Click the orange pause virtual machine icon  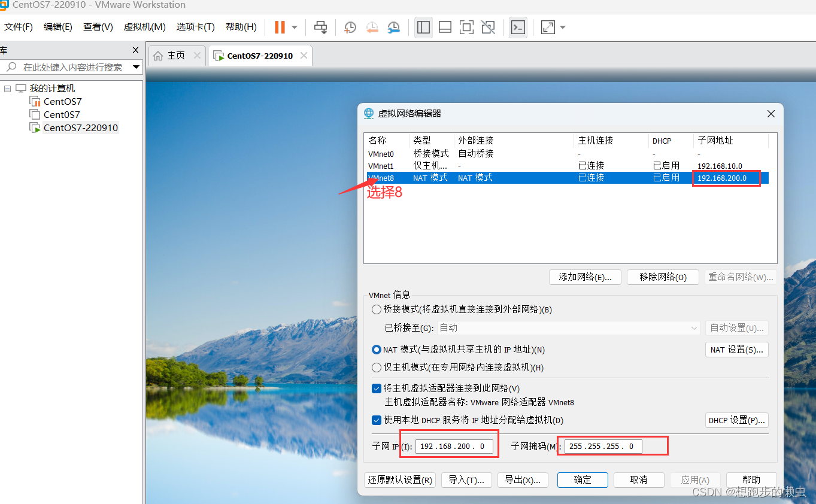280,27
